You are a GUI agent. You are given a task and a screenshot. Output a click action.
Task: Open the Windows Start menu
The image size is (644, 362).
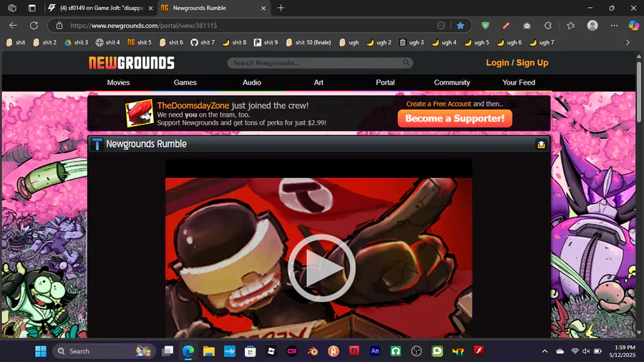(x=41, y=351)
